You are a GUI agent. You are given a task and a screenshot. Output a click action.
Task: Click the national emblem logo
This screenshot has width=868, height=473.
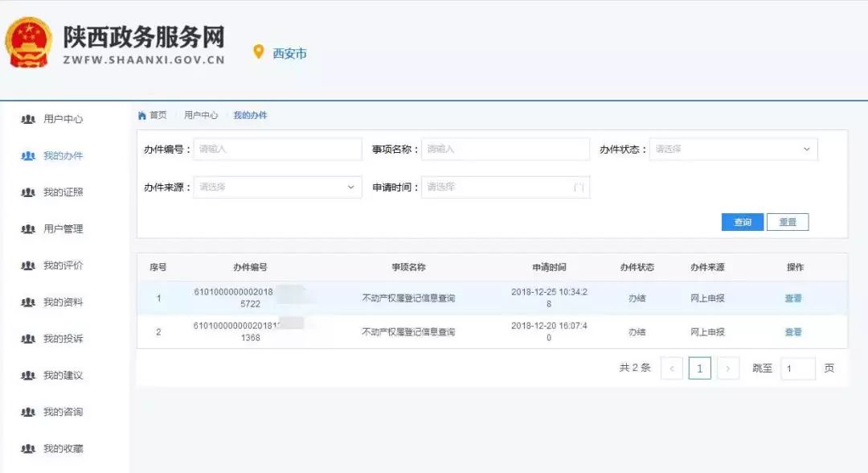(29, 42)
